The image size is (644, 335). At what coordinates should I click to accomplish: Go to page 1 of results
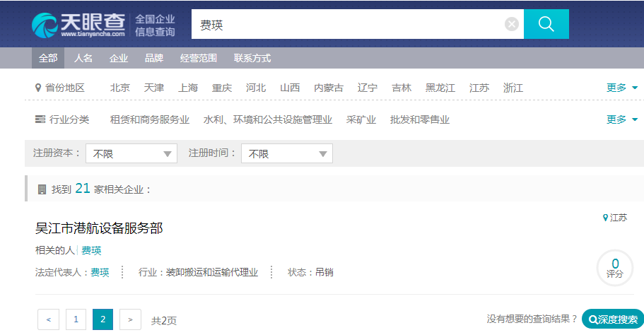pyautogui.click(x=76, y=319)
